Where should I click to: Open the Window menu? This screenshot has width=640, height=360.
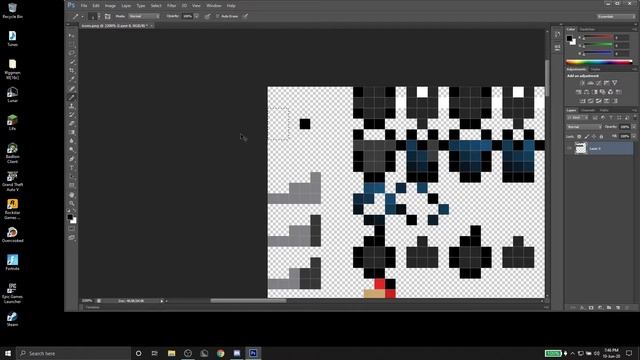[214, 6]
